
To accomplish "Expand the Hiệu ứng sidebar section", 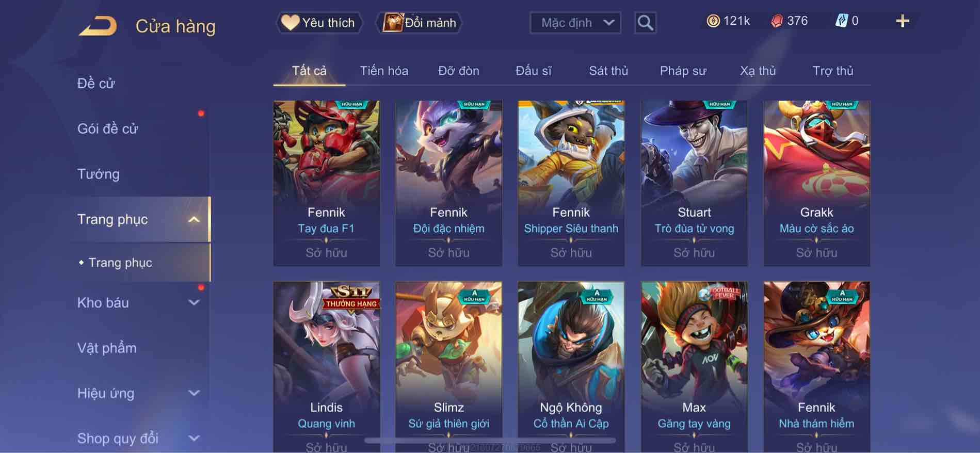I will [x=194, y=393].
